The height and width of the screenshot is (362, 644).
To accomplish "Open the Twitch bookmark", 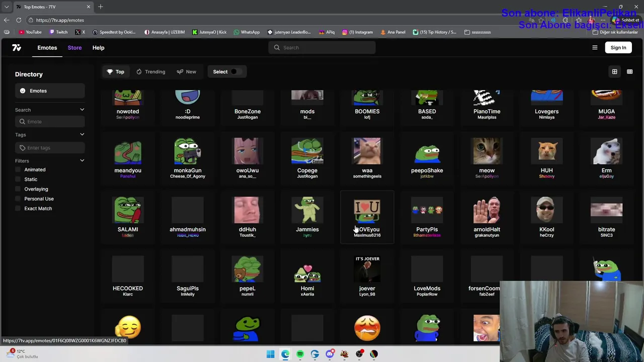I will click(x=58, y=32).
